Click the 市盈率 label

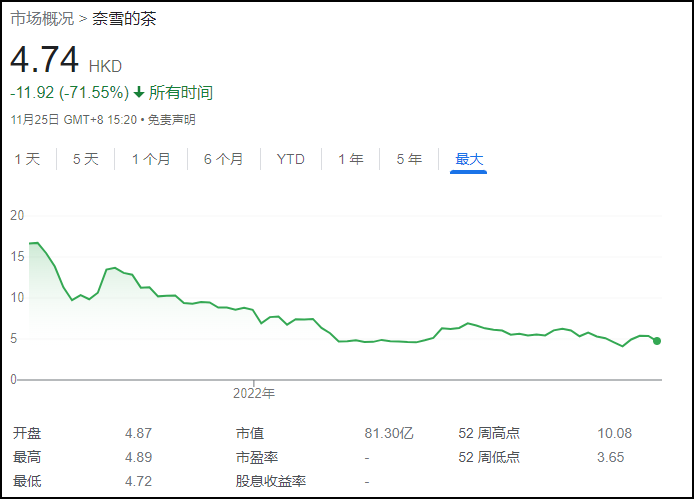257,457
